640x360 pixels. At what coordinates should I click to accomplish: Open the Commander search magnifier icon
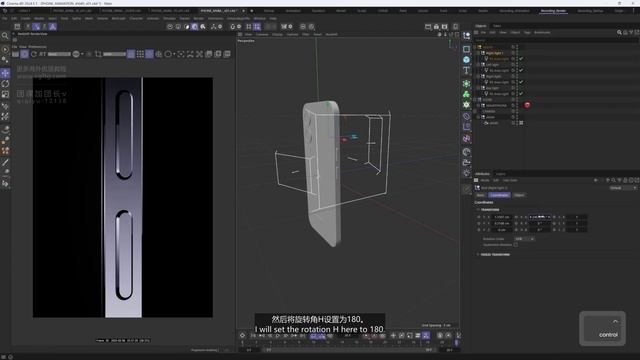tap(5, 36)
